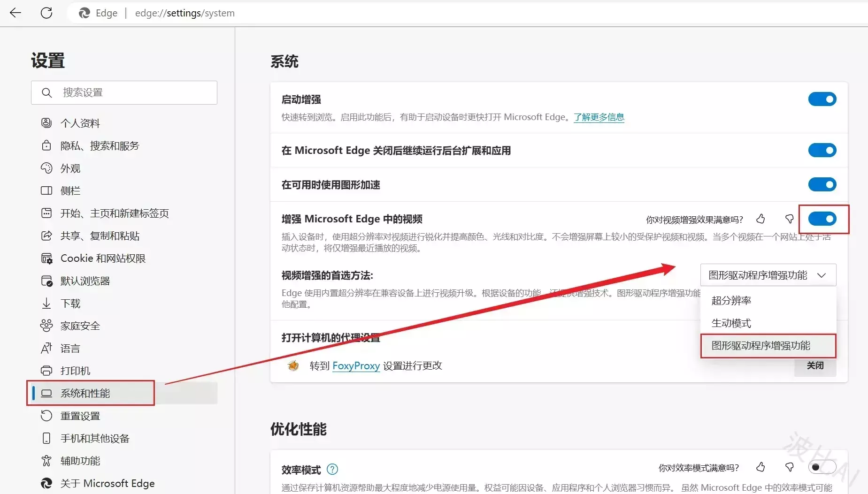
Task: Select 图形驱动程序增强功能 option in list
Action: coord(768,346)
